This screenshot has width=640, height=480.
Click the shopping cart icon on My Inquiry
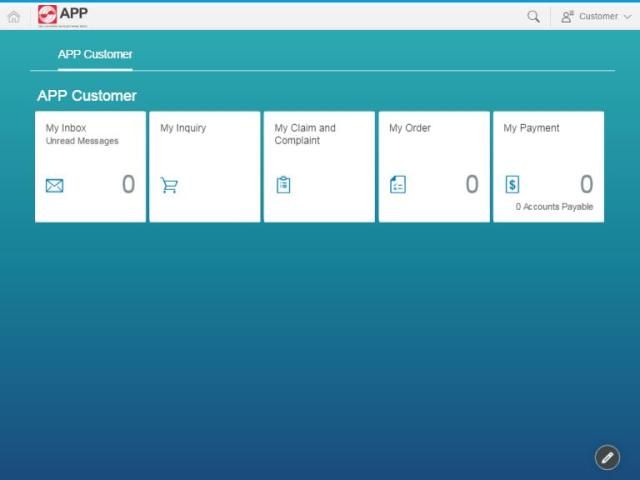tap(169, 185)
